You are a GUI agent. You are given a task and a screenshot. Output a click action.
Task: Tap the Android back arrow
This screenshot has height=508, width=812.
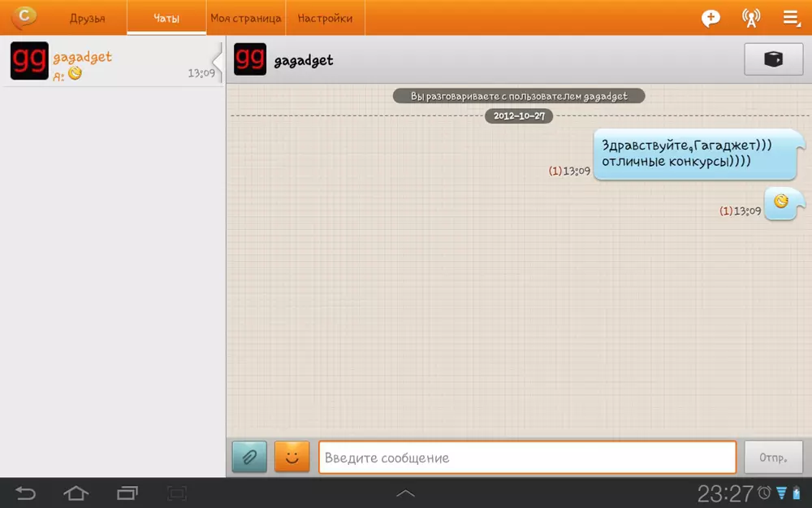coord(26,493)
